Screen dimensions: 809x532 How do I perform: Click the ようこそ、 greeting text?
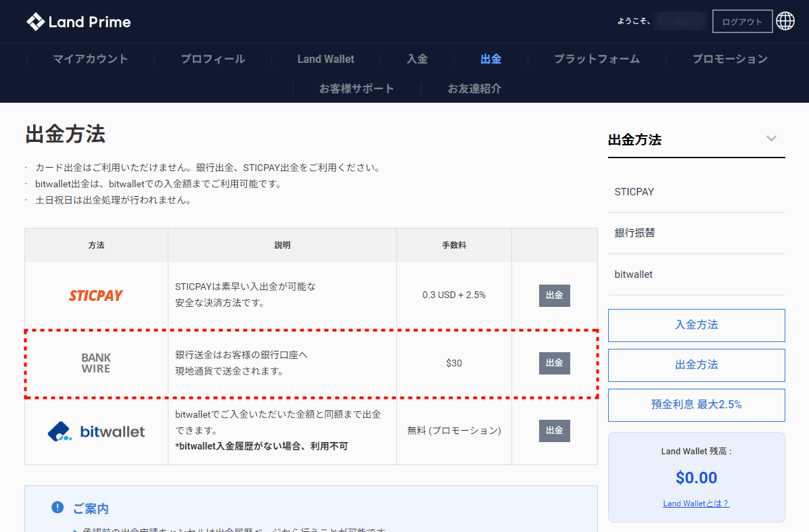(634, 21)
